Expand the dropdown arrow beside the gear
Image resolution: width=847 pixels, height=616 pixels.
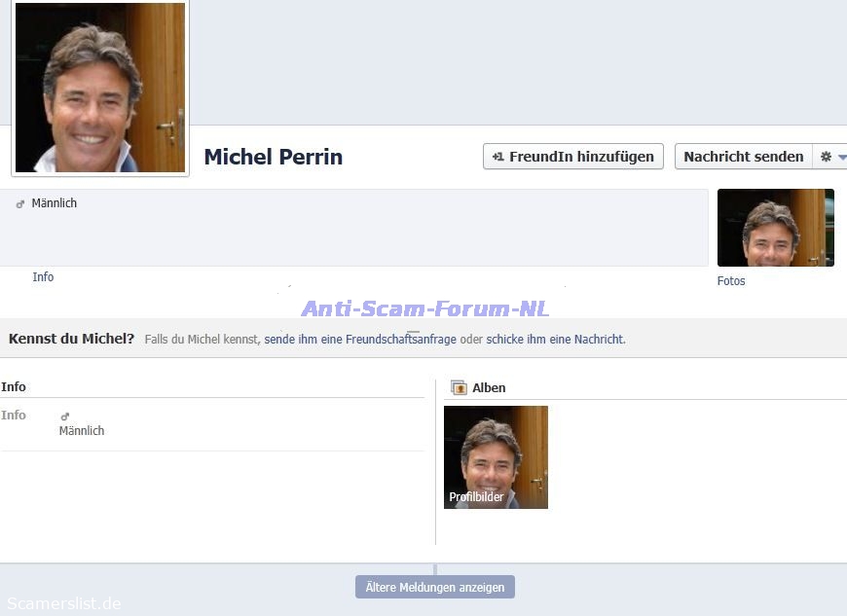click(841, 157)
